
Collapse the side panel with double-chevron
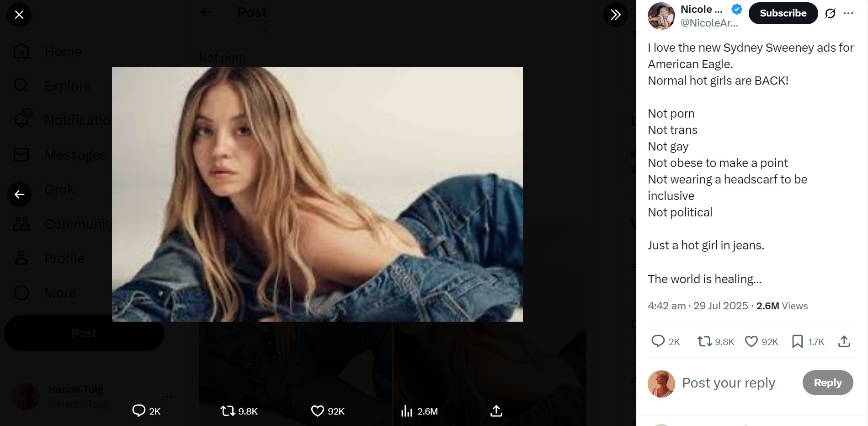pyautogui.click(x=615, y=15)
